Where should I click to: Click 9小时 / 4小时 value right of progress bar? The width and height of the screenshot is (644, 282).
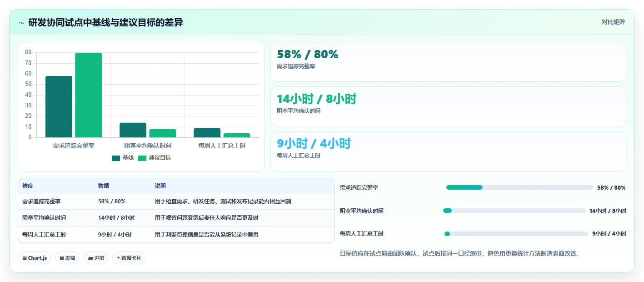coord(609,234)
